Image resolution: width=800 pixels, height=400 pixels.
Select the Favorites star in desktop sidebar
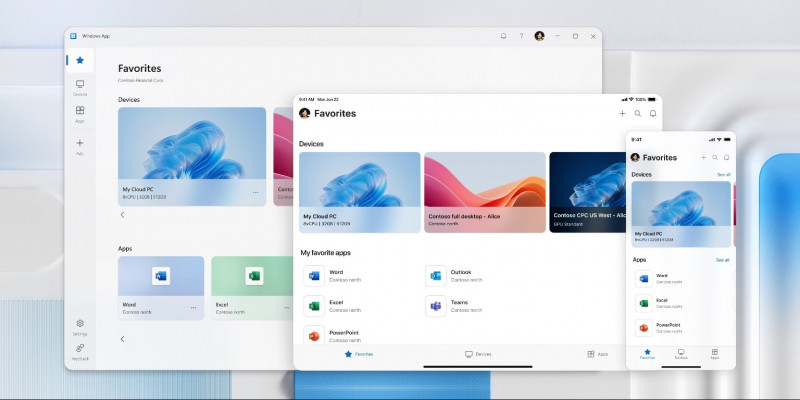click(80, 60)
